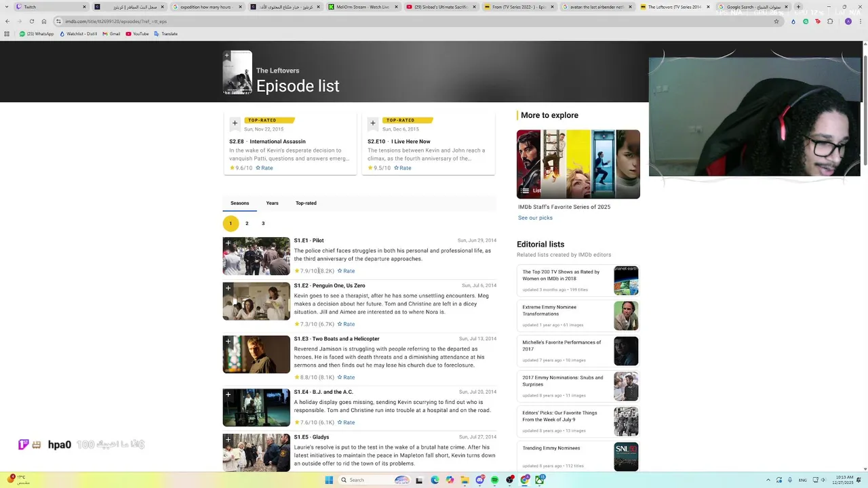The height and width of the screenshot is (488, 868).
Task: Add Penguin One, Us Zero to watchlist
Action: (x=229, y=289)
